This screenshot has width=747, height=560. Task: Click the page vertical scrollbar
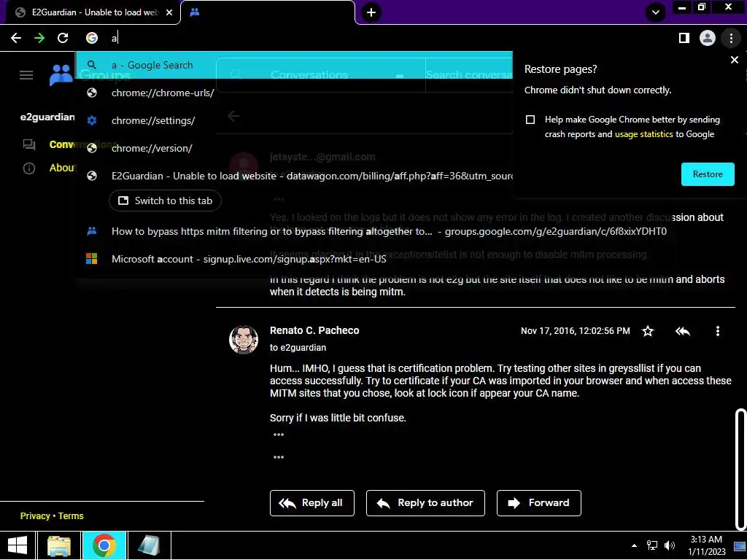pos(740,469)
